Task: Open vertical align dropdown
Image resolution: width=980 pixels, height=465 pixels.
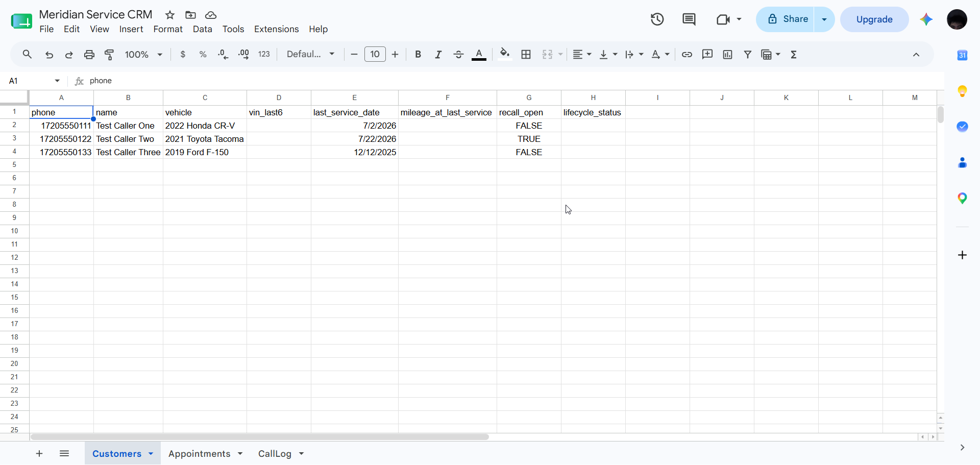Action: [608, 54]
